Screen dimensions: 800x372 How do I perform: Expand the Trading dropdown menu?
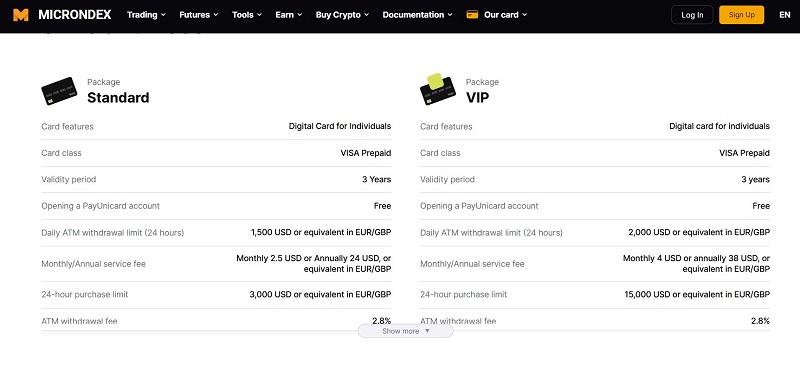(x=146, y=15)
